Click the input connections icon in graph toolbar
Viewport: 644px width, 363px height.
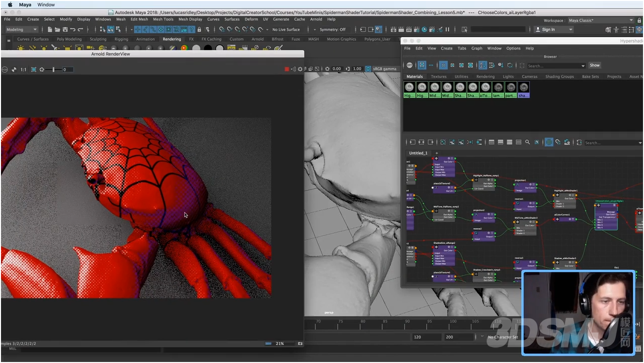413,142
